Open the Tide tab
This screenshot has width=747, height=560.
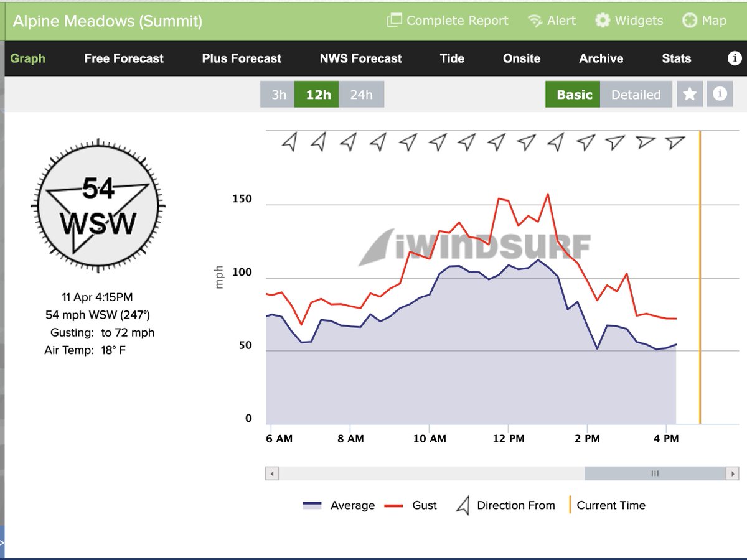point(452,58)
